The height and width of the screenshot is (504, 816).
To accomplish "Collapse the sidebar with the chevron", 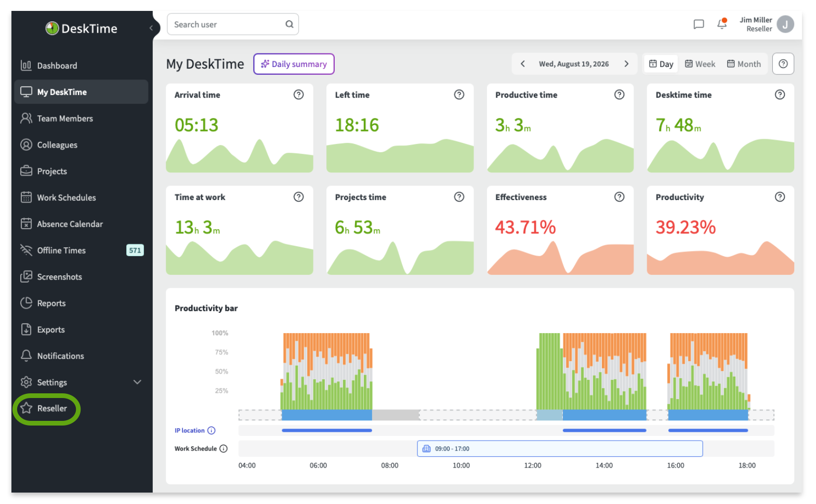I will click(x=151, y=28).
